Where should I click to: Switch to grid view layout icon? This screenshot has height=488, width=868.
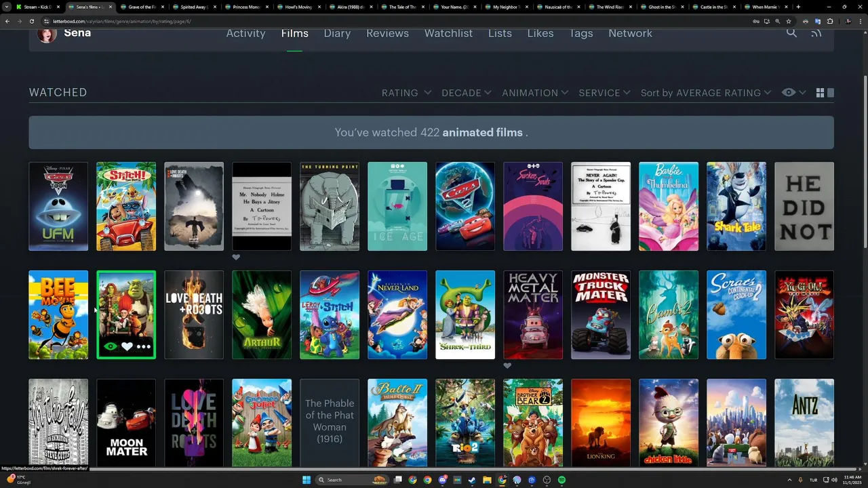pos(820,93)
